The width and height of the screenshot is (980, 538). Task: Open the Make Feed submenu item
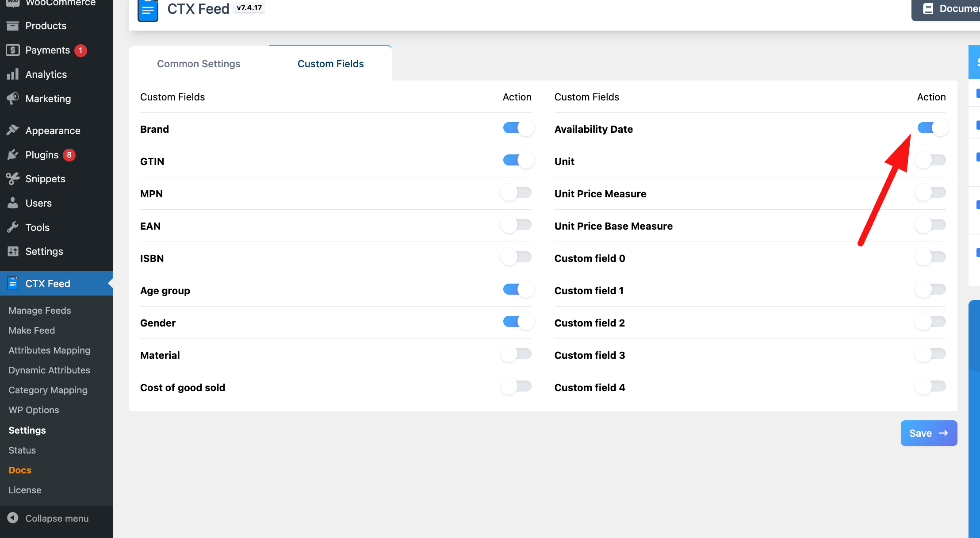[32, 330]
